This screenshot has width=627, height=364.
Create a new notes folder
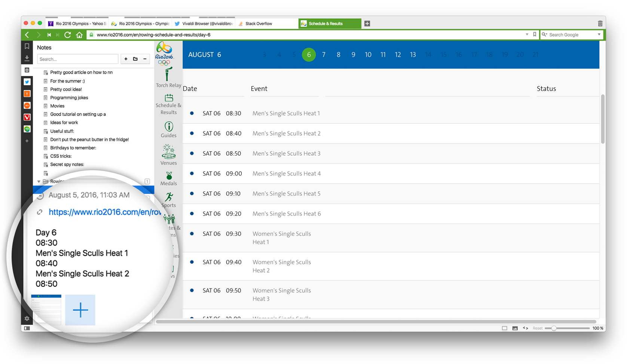tap(135, 59)
